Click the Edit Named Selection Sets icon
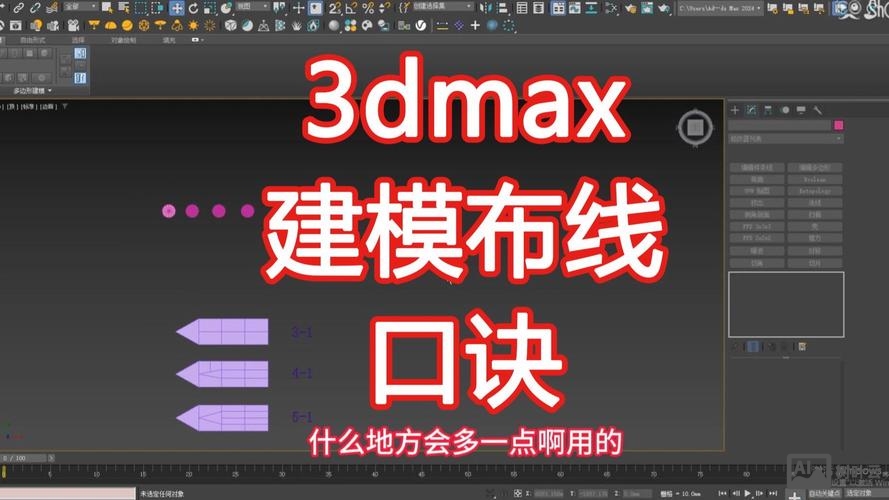The width and height of the screenshot is (889, 500). coord(404,7)
